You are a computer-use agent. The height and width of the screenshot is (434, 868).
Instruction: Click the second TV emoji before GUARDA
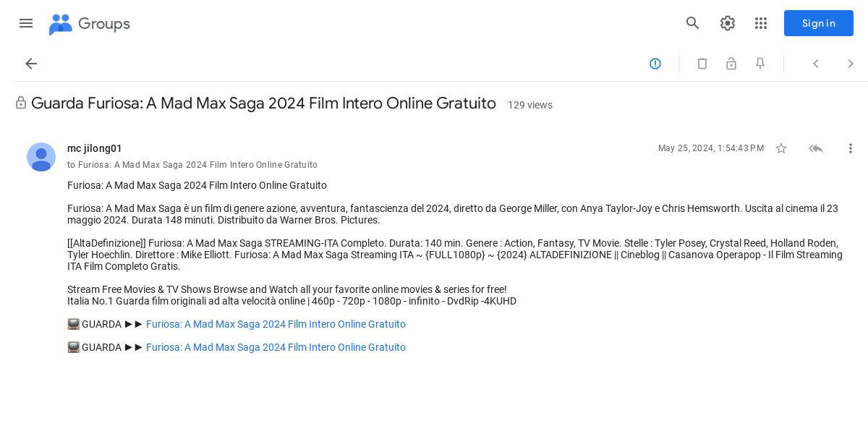point(73,347)
